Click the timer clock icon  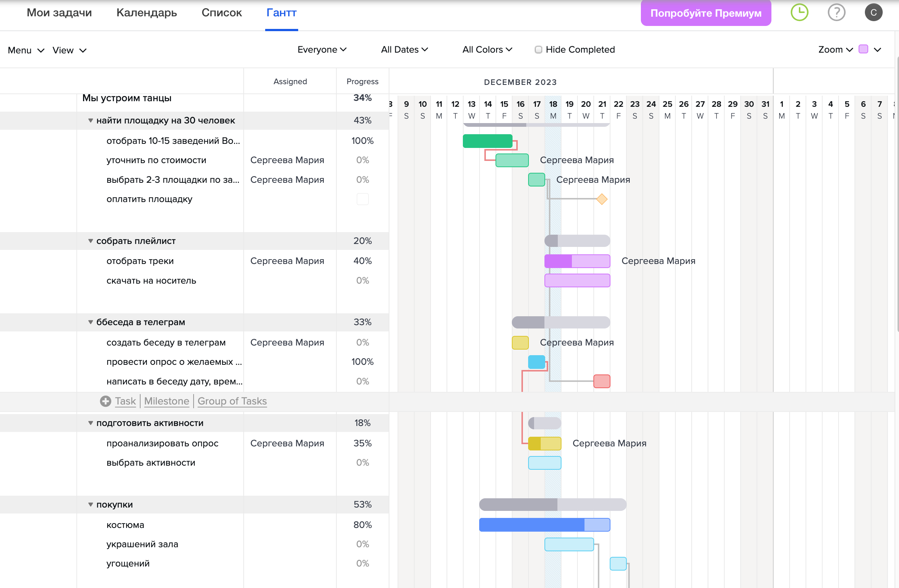click(800, 12)
